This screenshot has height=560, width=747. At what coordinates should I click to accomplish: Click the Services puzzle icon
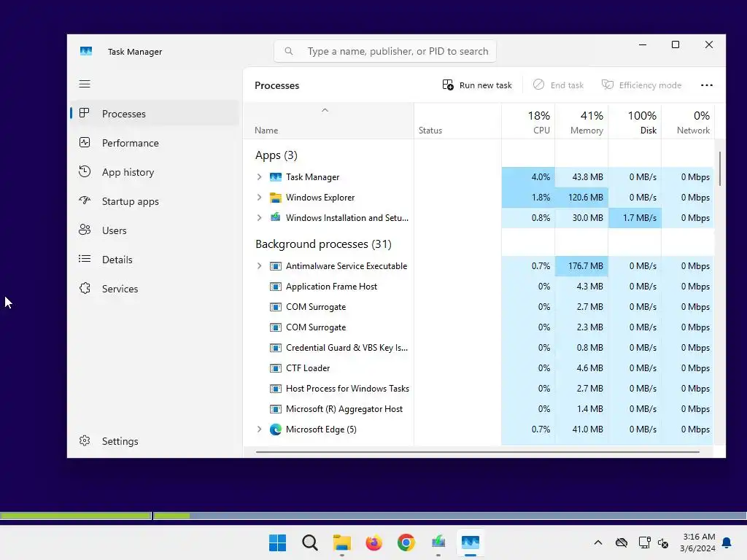tap(85, 288)
